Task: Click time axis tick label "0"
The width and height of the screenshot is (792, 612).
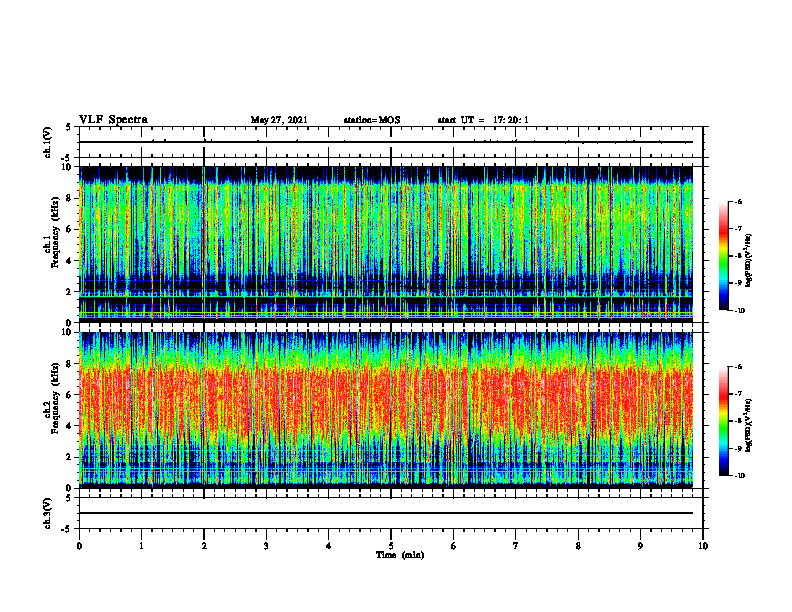Action: tap(79, 546)
